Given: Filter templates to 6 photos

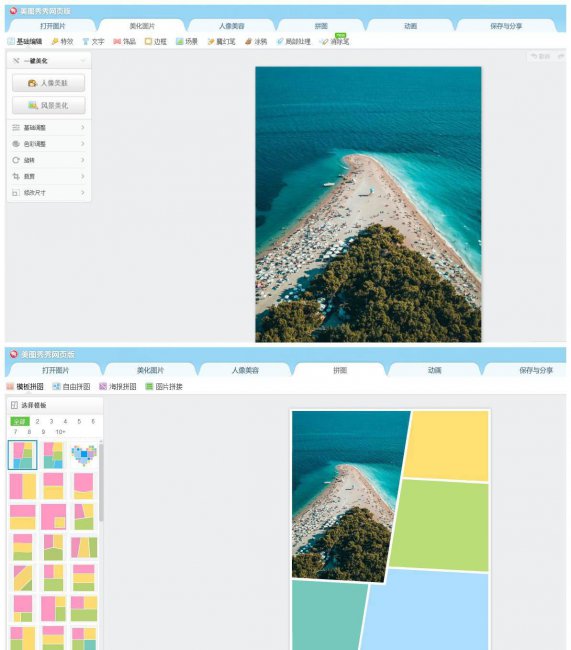Looking at the screenshot, I should [93, 421].
